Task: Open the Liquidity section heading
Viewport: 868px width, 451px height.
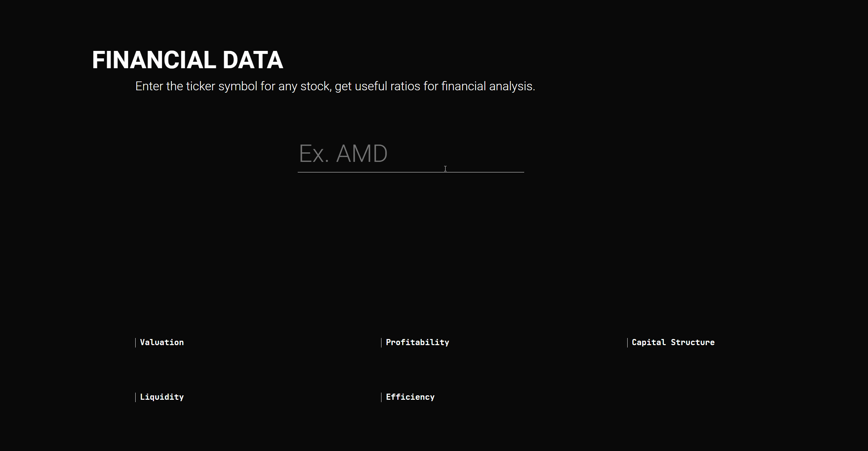Action: (162, 397)
